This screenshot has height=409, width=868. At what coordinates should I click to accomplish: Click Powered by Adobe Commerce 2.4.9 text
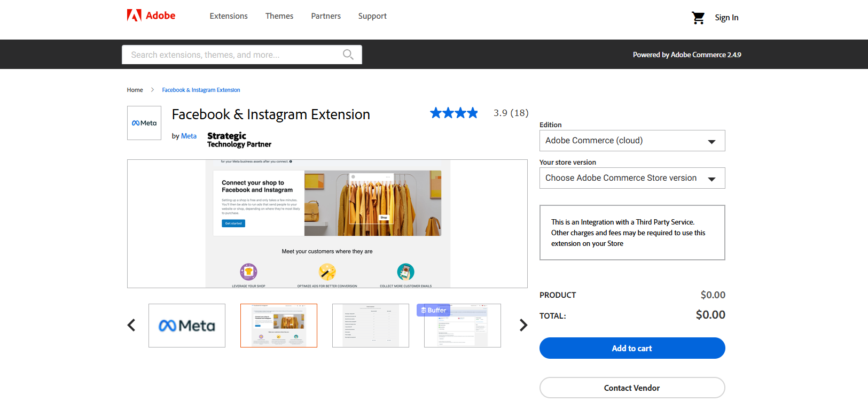point(687,55)
